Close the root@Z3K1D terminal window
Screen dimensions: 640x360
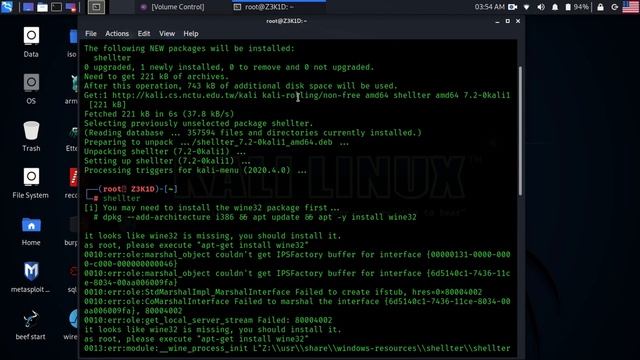pos(518,21)
